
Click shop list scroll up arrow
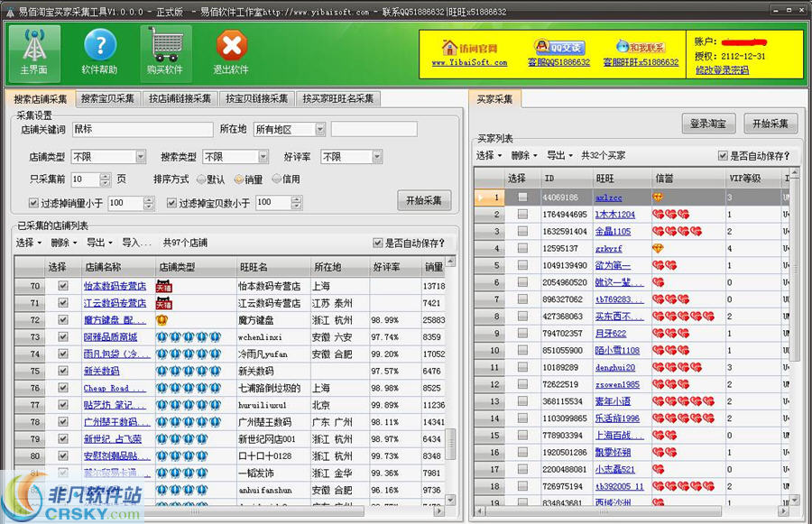coord(450,261)
